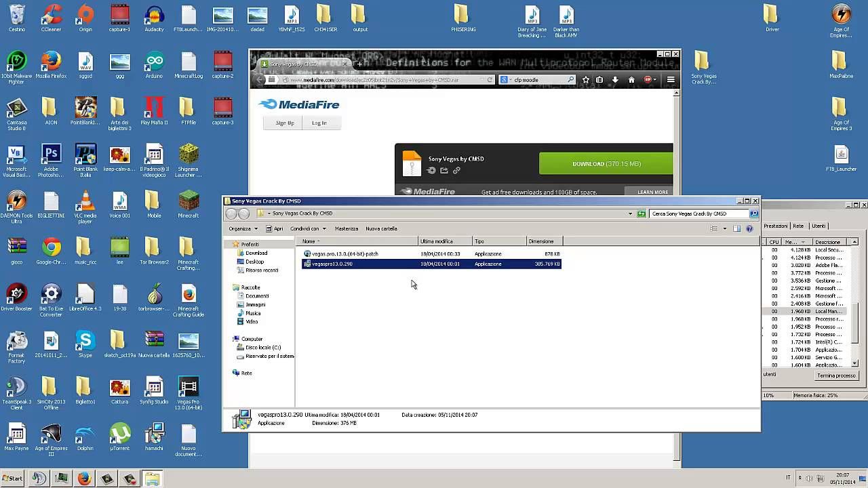
Task: Click the Explorer address refresh icon
Action: (641, 213)
